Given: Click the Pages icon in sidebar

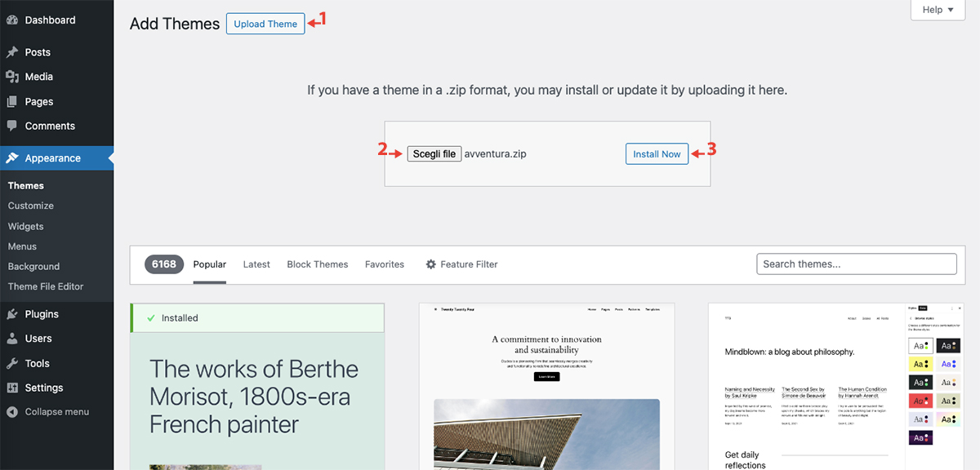Looking at the screenshot, I should (12, 102).
